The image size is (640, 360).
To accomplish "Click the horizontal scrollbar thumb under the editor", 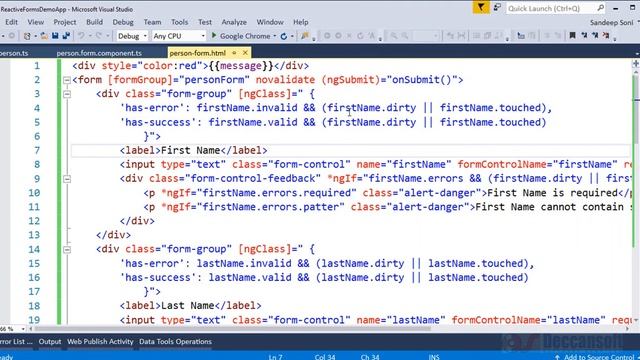I will tap(233, 329).
